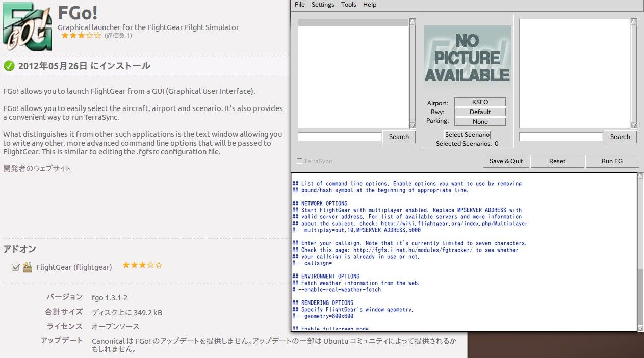The width and height of the screenshot is (644, 358).
Task: Click the '# --enable-real-weather-fetch' line
Action: [337, 290]
